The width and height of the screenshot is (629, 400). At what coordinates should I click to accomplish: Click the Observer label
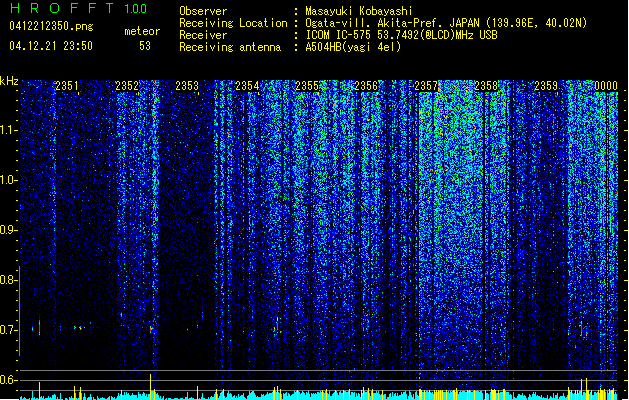[x=203, y=11]
